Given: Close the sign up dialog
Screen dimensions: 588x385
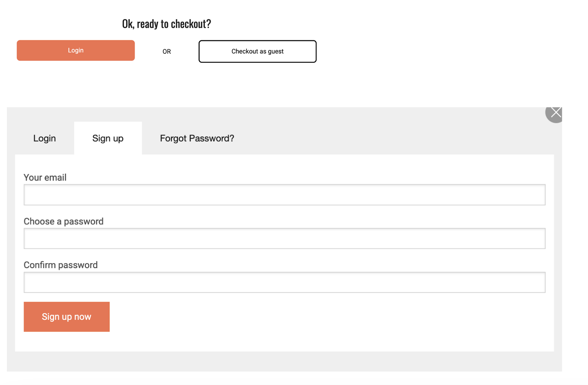Looking at the screenshot, I should click(555, 113).
